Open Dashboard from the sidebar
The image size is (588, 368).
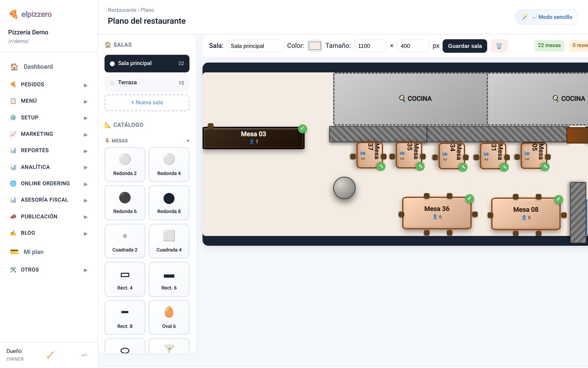tap(38, 67)
